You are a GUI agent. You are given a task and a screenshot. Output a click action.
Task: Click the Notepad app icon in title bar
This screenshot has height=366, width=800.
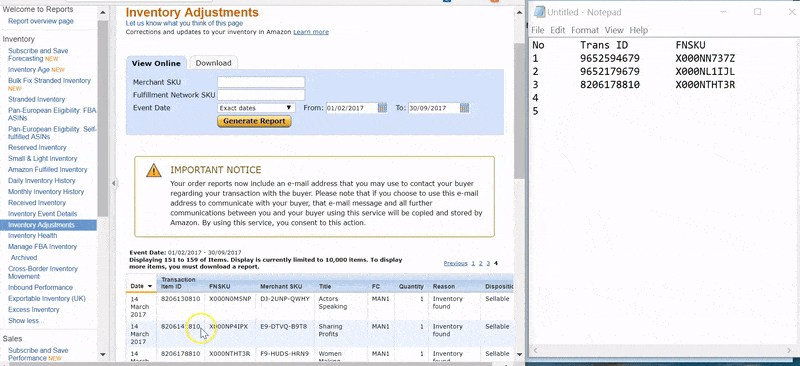(538, 12)
